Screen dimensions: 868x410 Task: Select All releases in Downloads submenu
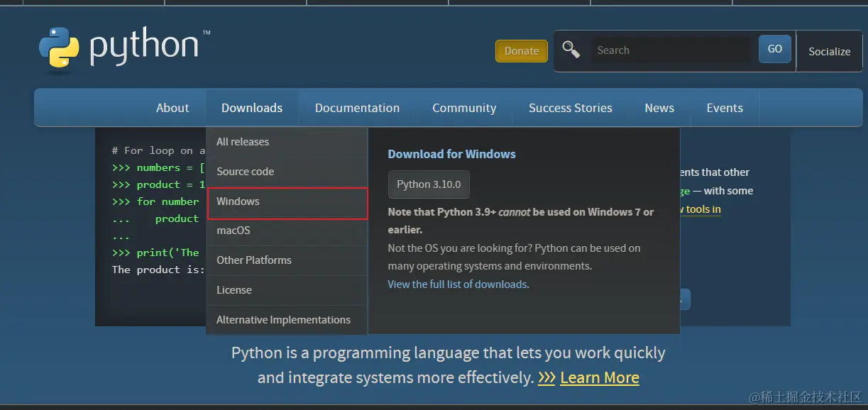(287, 142)
